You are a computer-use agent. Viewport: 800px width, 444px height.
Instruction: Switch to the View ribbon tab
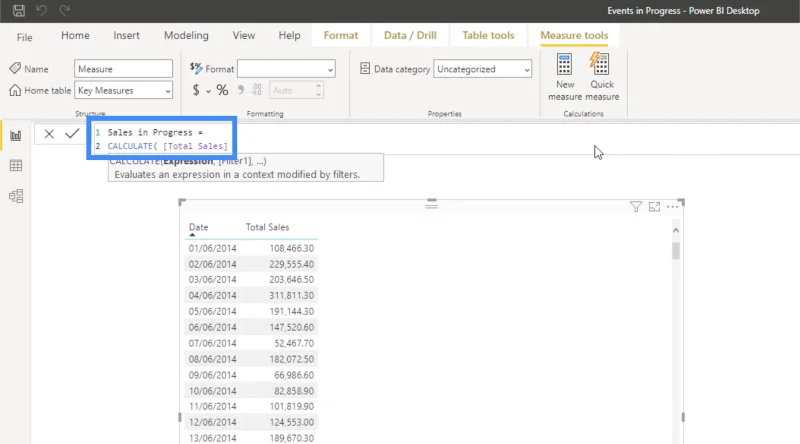pos(244,35)
